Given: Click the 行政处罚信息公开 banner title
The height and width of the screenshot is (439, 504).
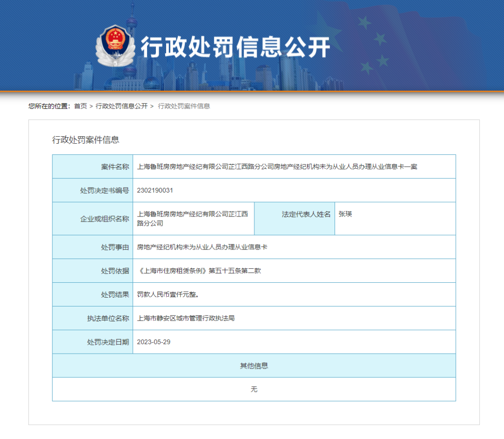Looking at the screenshot, I should [235, 47].
